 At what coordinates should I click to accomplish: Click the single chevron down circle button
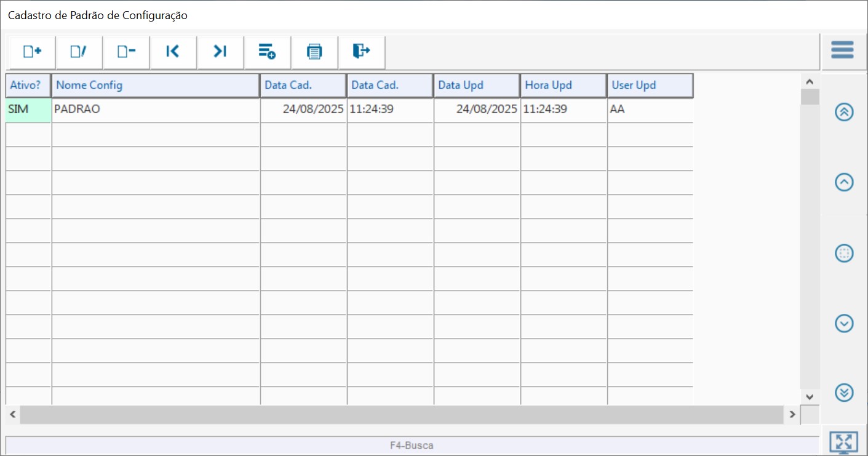coord(844,323)
